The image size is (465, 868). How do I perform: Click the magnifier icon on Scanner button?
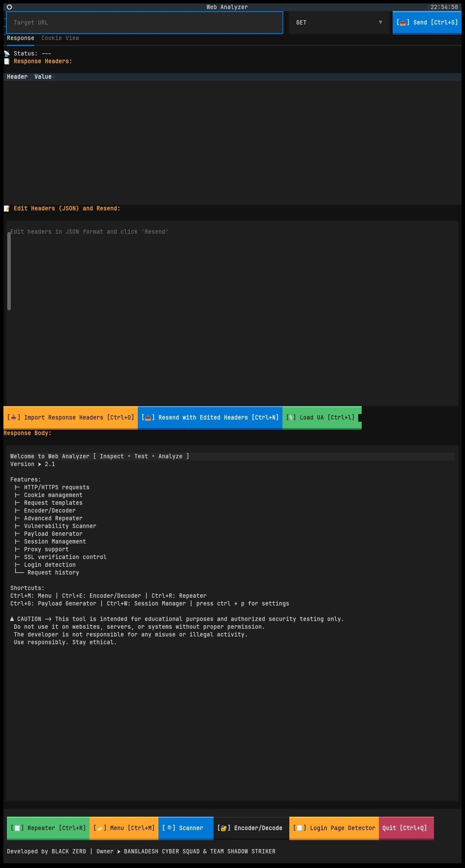(x=169, y=828)
